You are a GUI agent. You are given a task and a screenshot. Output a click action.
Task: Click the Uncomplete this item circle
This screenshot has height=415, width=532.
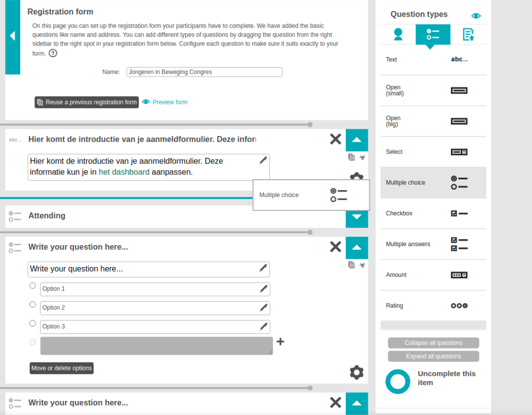click(x=397, y=381)
